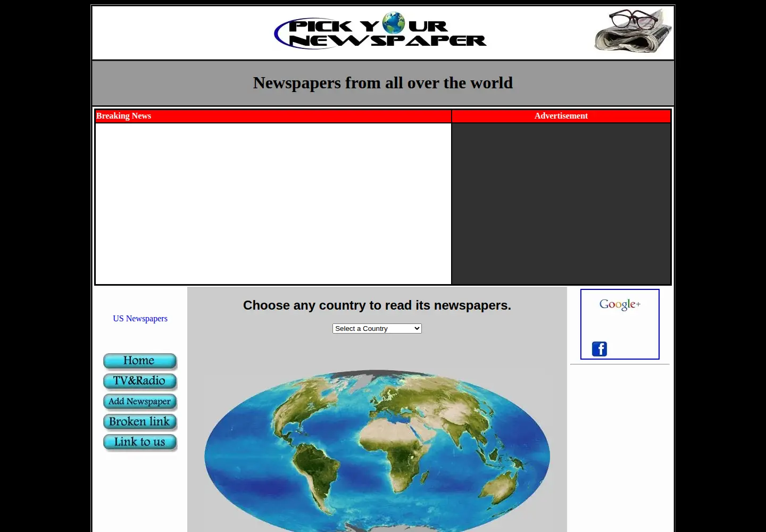Open the Link to us button
The width and height of the screenshot is (766, 532).
click(x=140, y=442)
